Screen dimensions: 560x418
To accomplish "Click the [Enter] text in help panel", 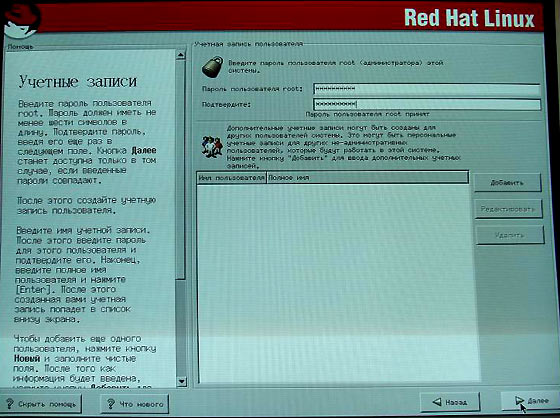I will tap(32, 289).
